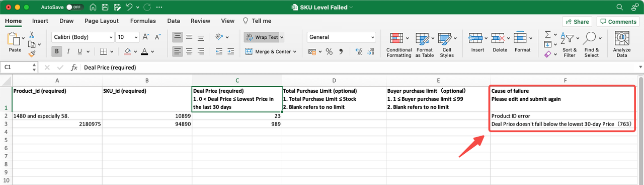Open search with the magnifier icon
The image size is (644, 185).
[x=620, y=8]
